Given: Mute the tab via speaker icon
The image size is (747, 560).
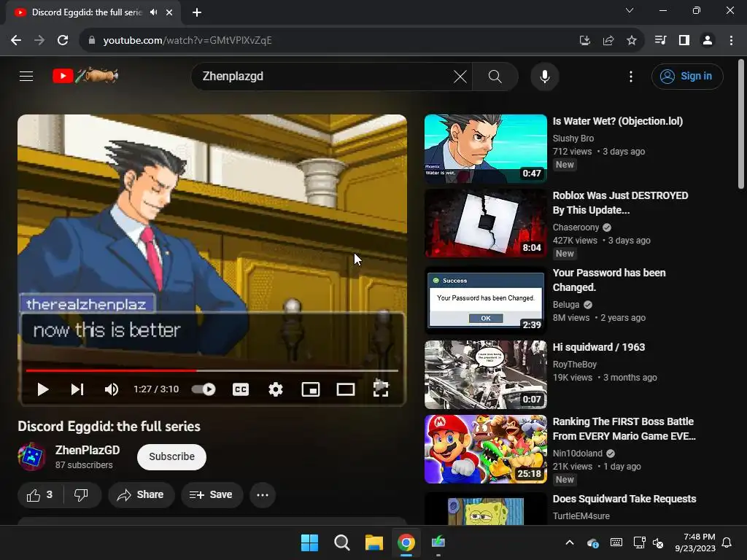Looking at the screenshot, I should click(153, 12).
